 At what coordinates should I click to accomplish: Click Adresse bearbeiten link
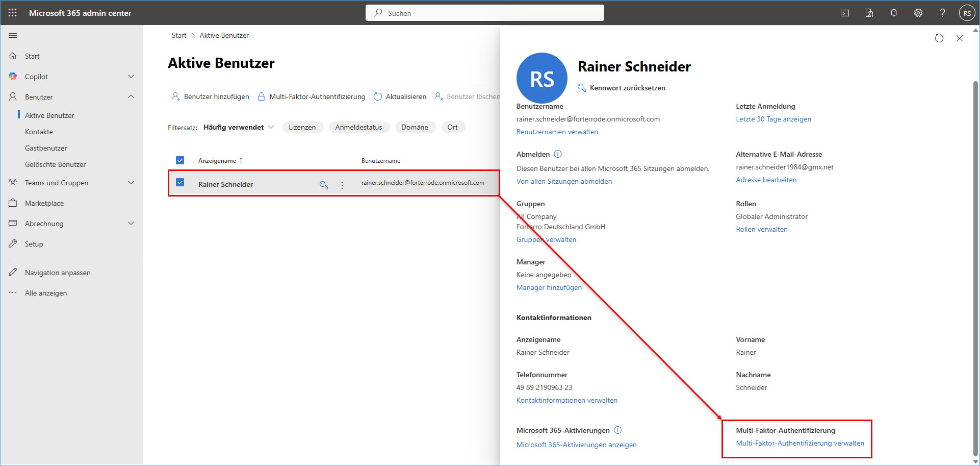point(766,180)
